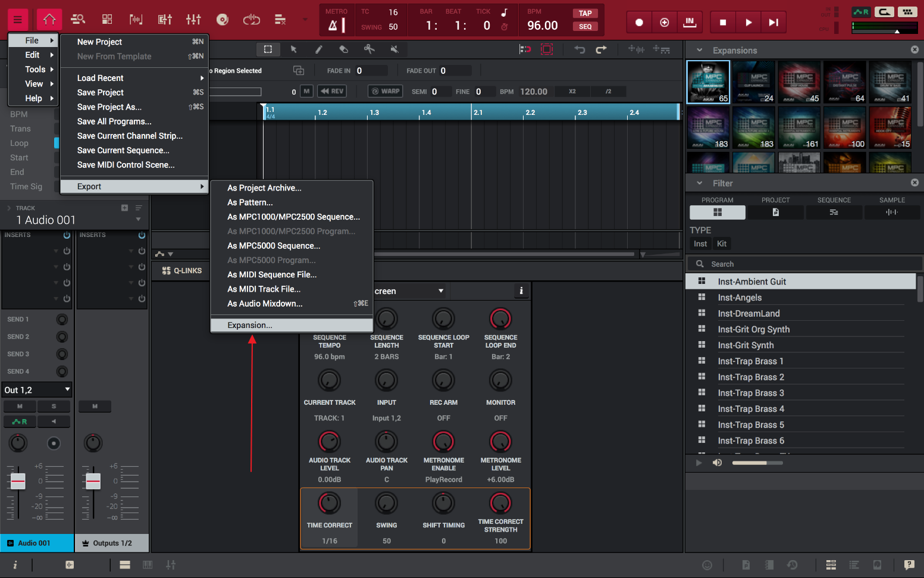Click the redo arrow icon
The width and height of the screenshot is (924, 578).
click(602, 49)
